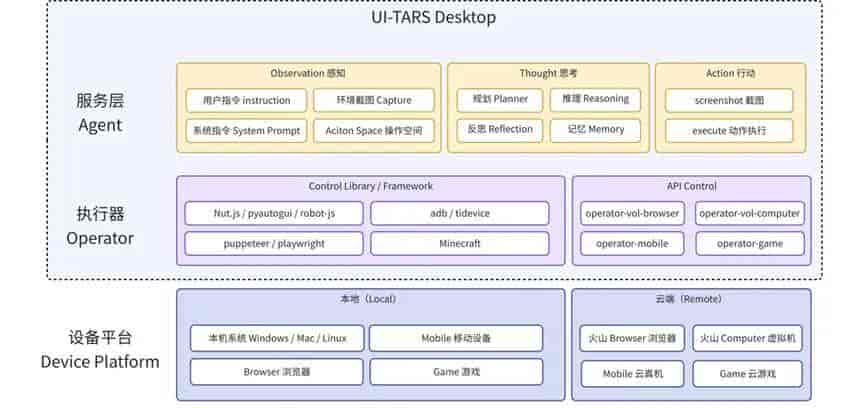Select the "puppeteer / playwright" box
Viewport: 863px width, 408px height.
[x=274, y=244]
